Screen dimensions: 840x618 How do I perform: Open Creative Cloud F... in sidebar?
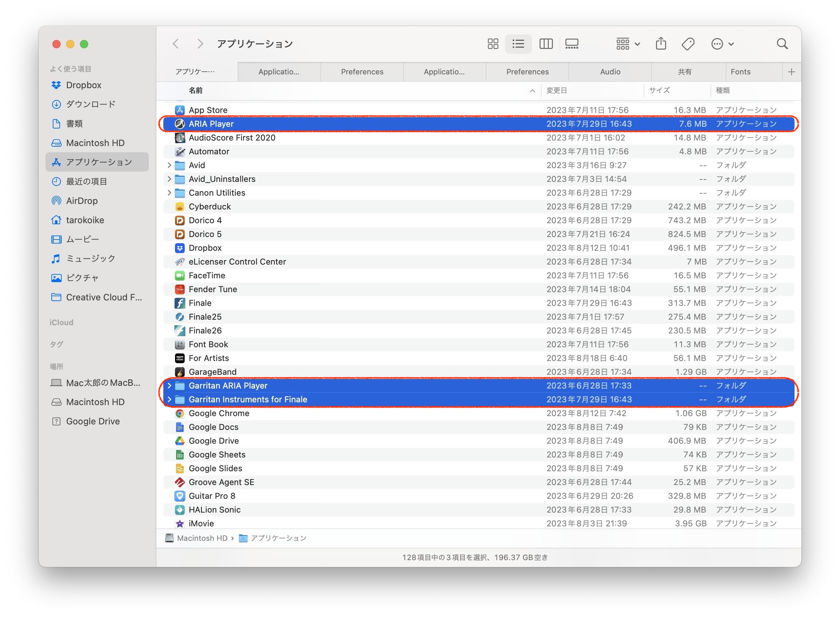click(97, 297)
